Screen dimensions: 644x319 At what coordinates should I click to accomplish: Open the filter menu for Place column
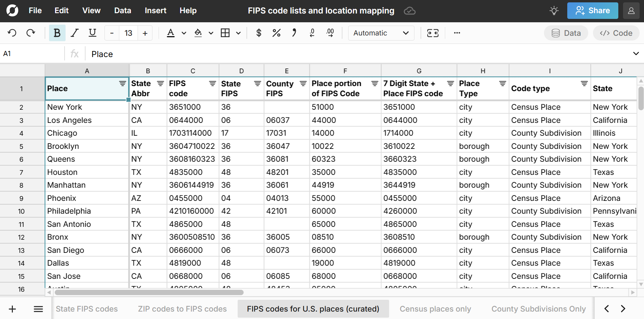tap(122, 83)
